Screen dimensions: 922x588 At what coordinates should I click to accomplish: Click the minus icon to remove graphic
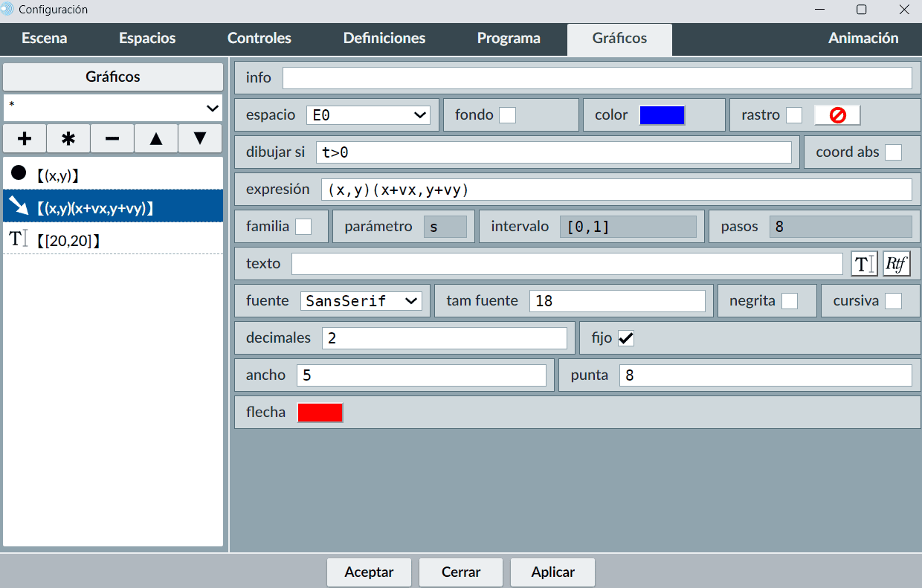coord(112,139)
